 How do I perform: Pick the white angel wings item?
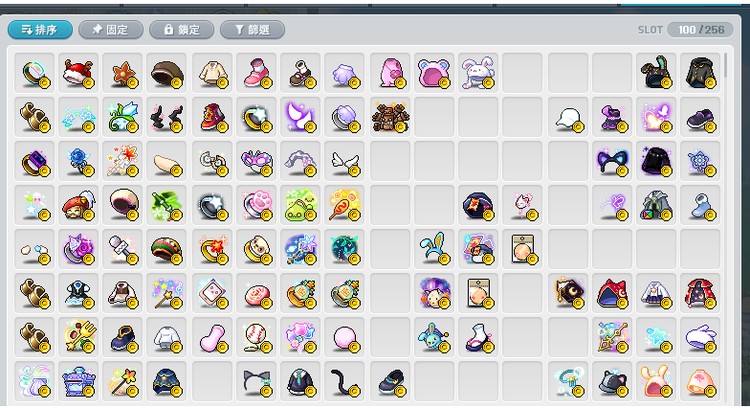(x=344, y=161)
